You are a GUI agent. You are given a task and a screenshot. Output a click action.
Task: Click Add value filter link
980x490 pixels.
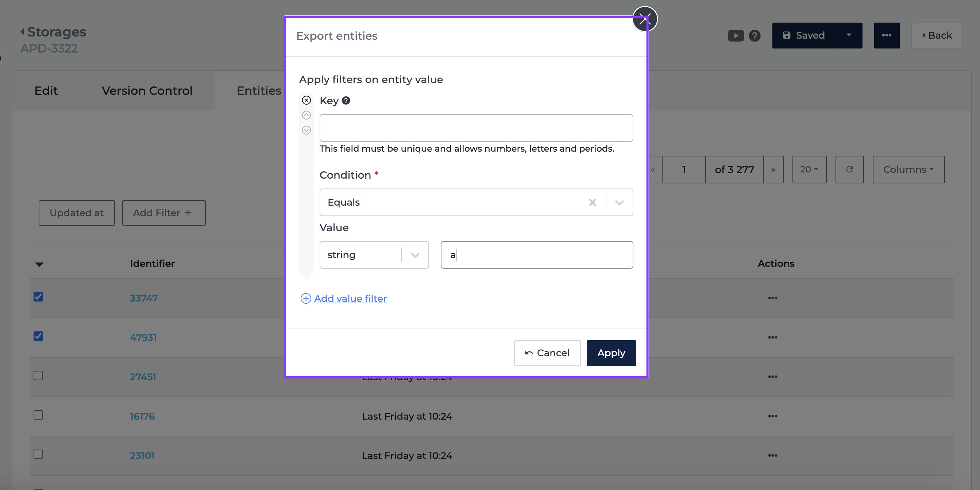pos(350,299)
